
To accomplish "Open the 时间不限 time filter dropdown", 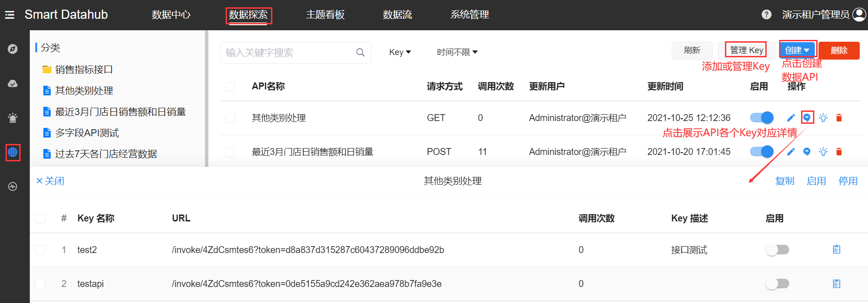I will point(457,52).
